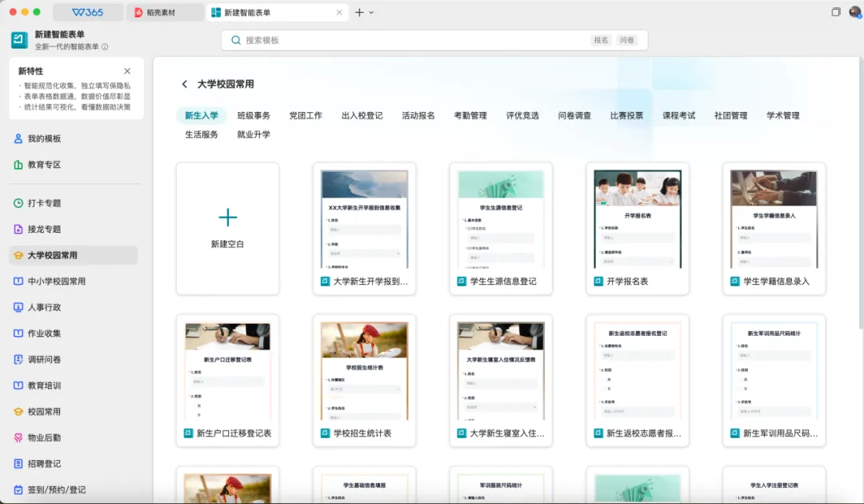The height and width of the screenshot is (504, 864).
Task: Open 教育专区 sidebar icon
Action: (18, 165)
